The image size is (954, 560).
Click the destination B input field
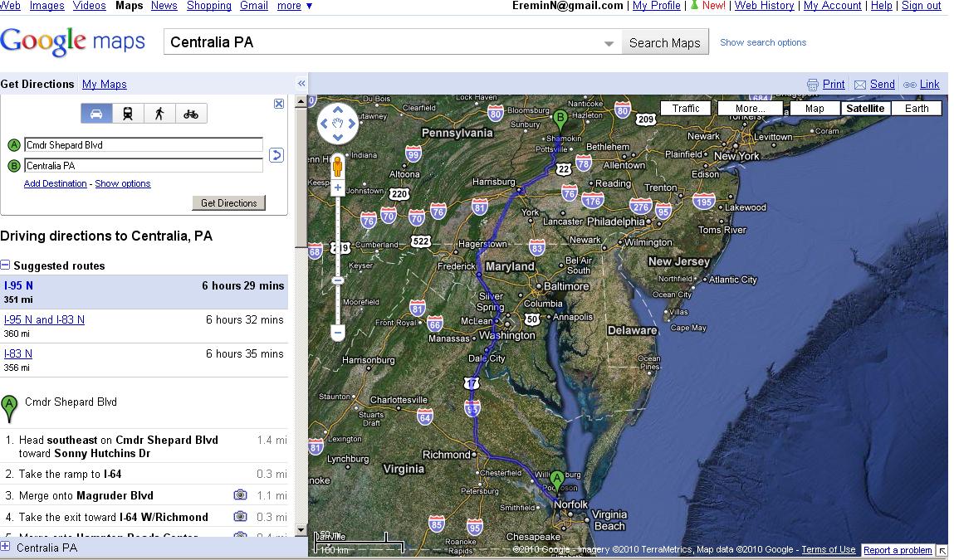(x=144, y=165)
